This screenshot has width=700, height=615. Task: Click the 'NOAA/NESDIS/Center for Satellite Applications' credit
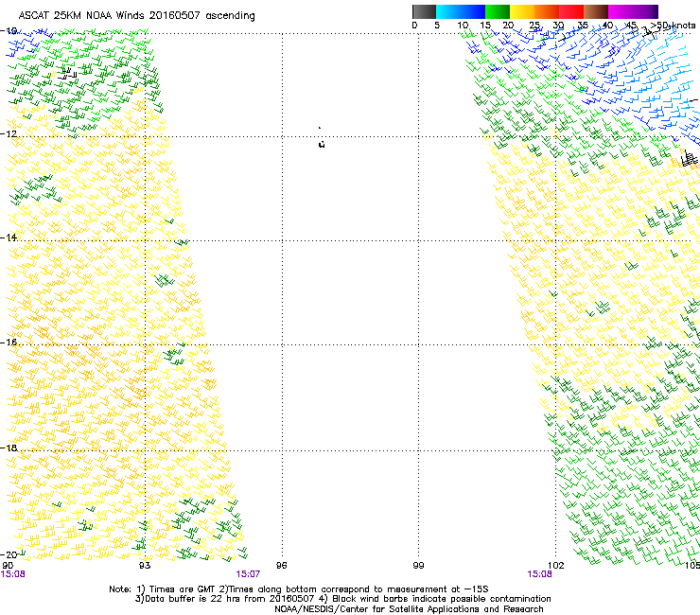409,609
